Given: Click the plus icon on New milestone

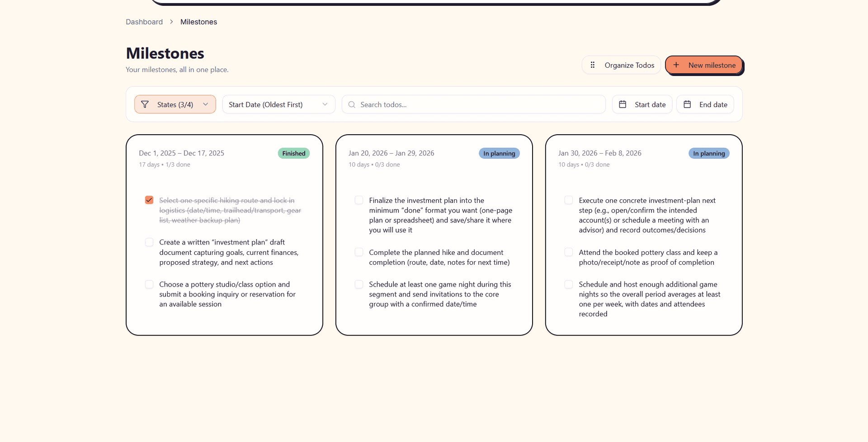Looking at the screenshot, I should 676,65.
